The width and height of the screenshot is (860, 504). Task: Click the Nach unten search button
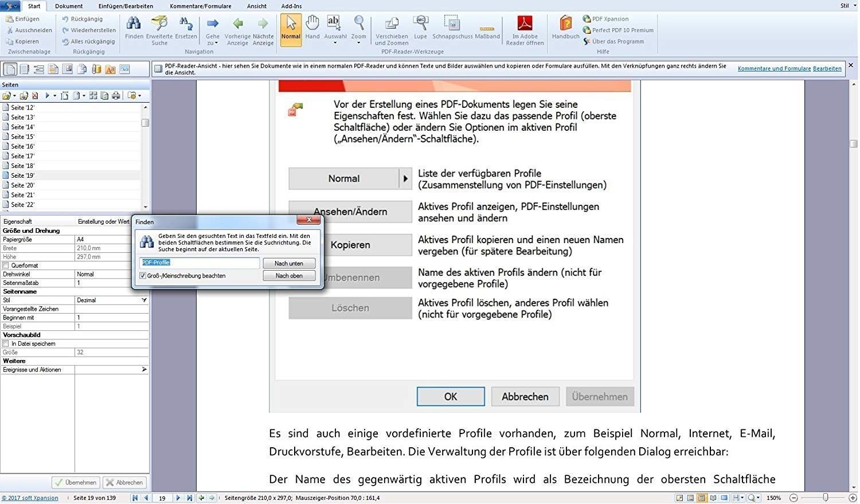(x=289, y=263)
